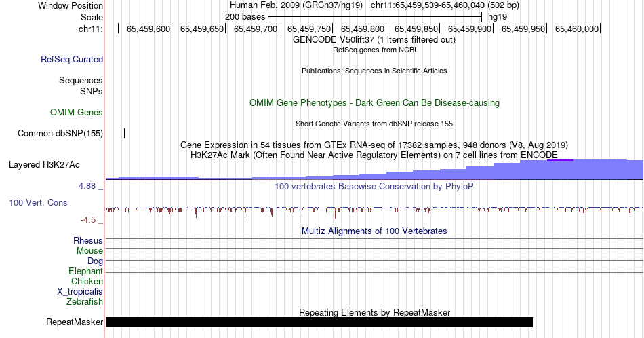Click the RepeatMasker track label
This screenshot has width=644, height=338.
[75, 322]
